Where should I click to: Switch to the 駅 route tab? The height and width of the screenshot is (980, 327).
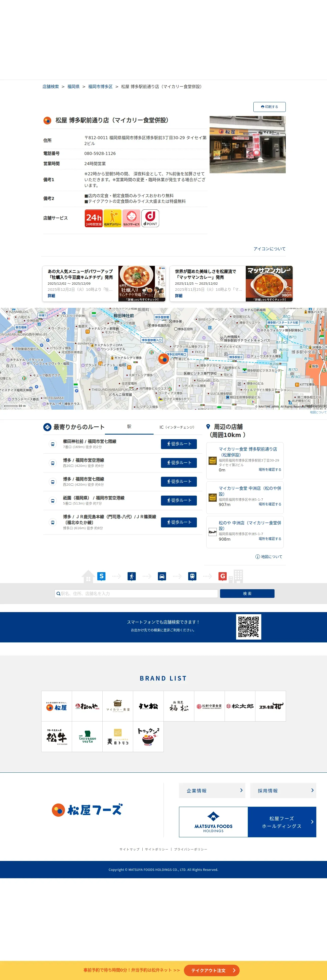tap(129, 427)
